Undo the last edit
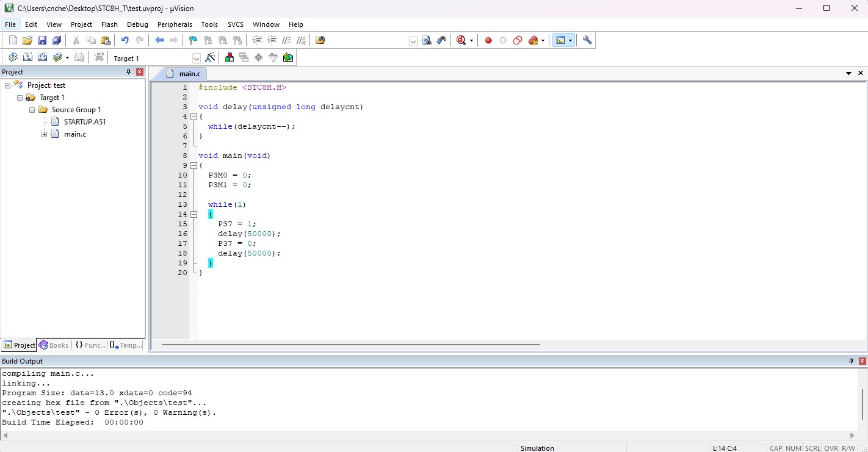 (125, 40)
